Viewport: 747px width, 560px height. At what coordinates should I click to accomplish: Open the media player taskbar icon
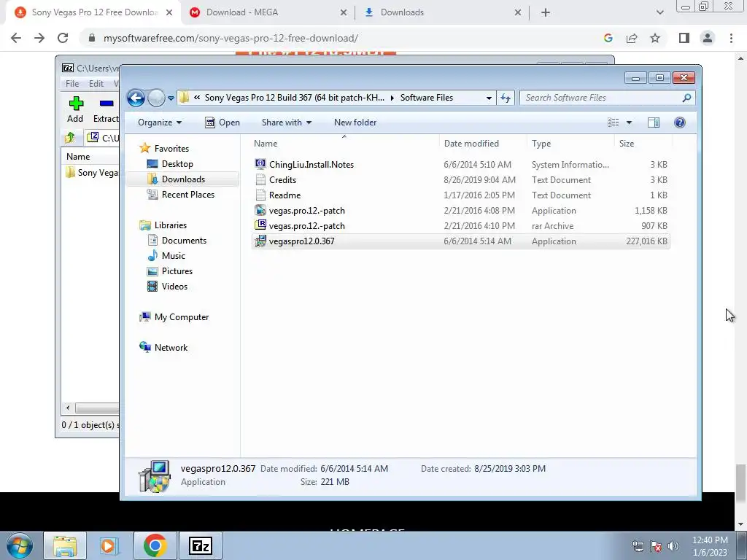pos(109,545)
